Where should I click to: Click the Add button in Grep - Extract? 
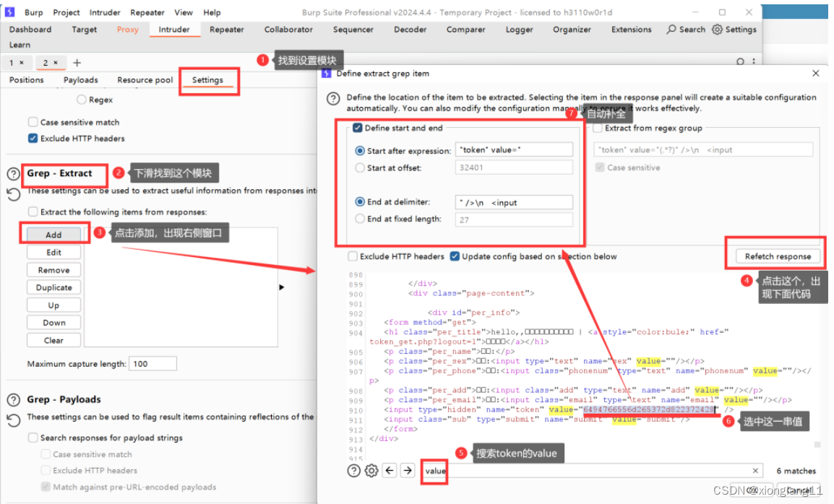click(x=53, y=235)
